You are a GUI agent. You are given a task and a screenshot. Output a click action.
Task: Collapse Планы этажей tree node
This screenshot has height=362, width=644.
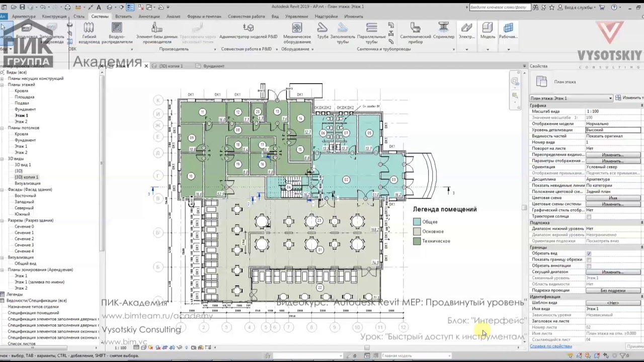coord(3,84)
